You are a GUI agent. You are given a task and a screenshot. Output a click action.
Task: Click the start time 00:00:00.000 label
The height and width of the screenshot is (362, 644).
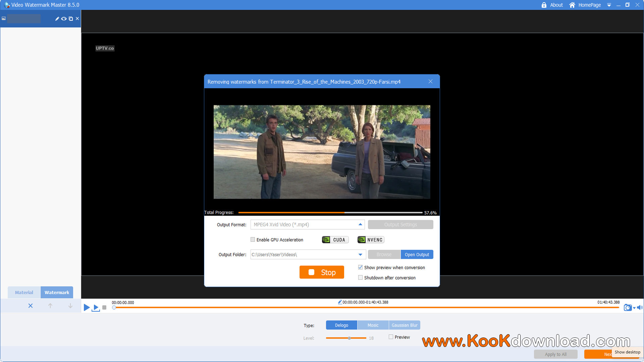click(123, 302)
